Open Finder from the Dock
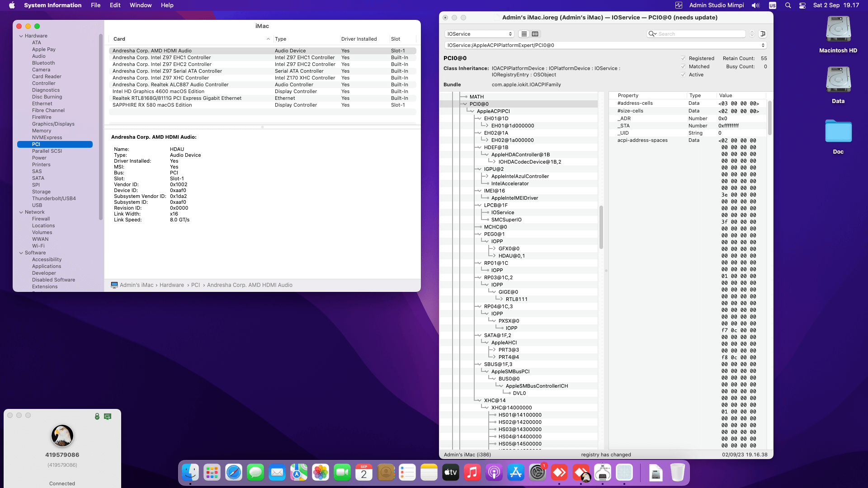The height and width of the screenshot is (488, 868). click(190, 473)
